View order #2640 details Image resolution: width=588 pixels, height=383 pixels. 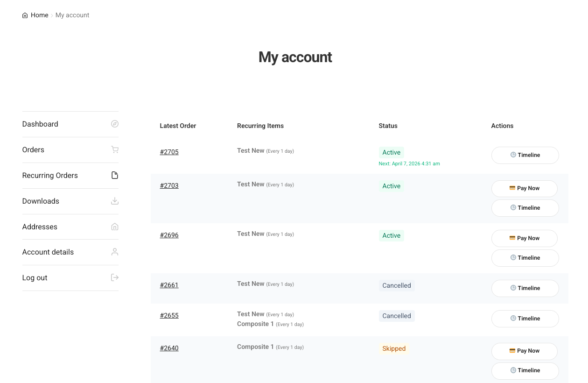pos(169,348)
